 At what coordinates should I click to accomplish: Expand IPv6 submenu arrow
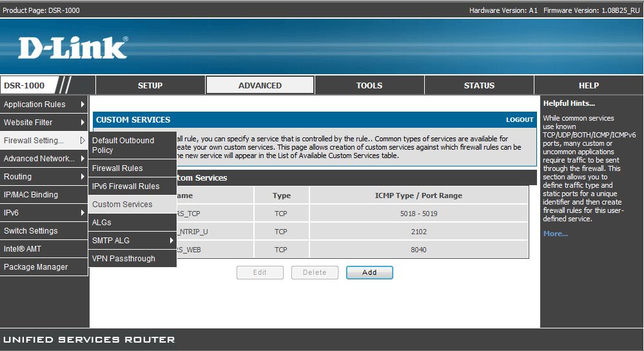click(83, 213)
